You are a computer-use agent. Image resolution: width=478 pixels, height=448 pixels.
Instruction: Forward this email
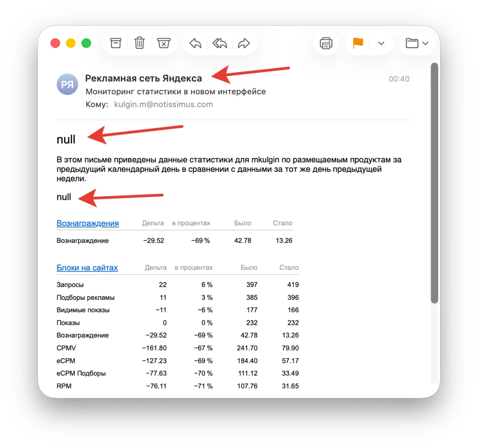244,43
